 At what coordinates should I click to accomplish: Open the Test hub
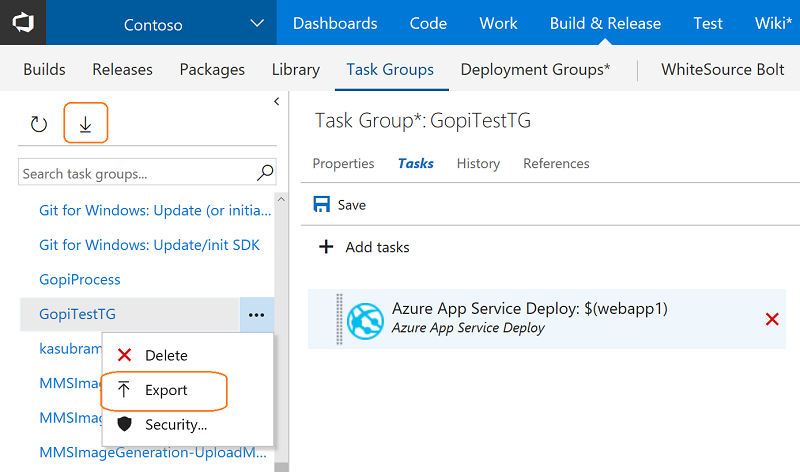pos(708,23)
